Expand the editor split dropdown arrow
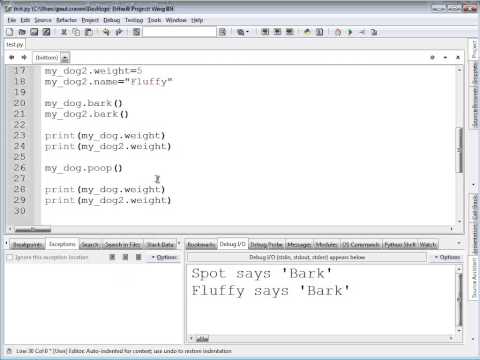Screen dimensions: 480x360 click(445, 58)
